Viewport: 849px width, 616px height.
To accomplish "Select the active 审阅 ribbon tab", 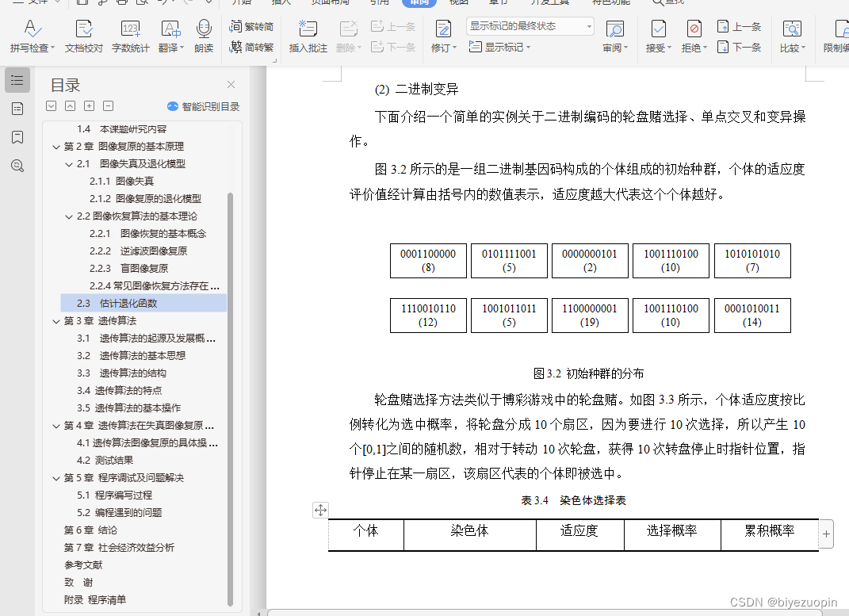I will (419, 2).
